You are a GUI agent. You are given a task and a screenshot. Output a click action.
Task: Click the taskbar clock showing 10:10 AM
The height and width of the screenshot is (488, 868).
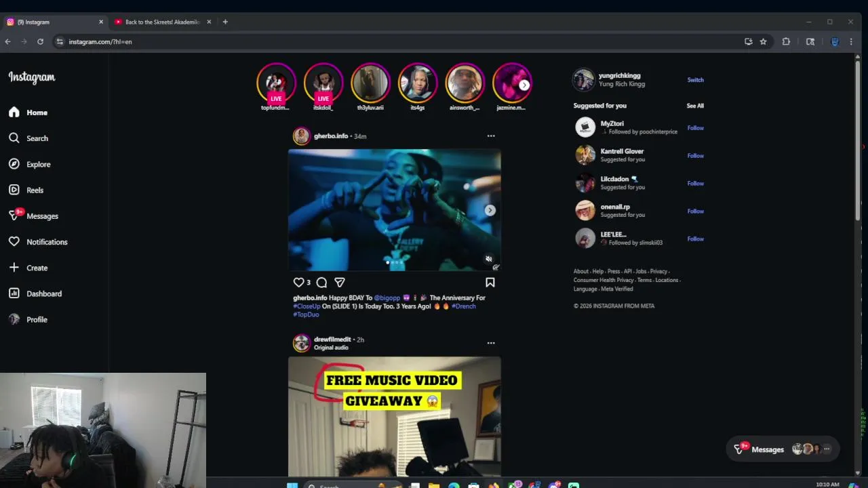(827, 485)
